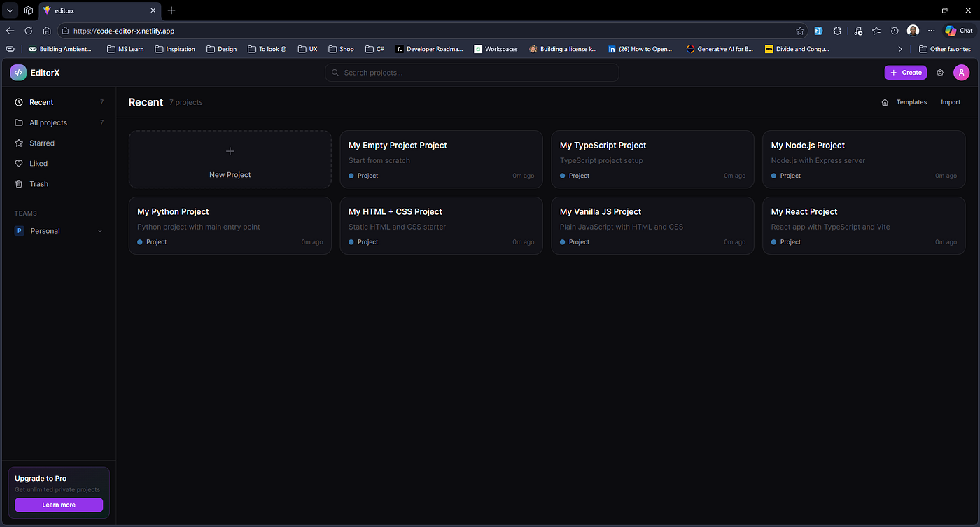
Task: View site information via the lock icon
Action: point(65,31)
